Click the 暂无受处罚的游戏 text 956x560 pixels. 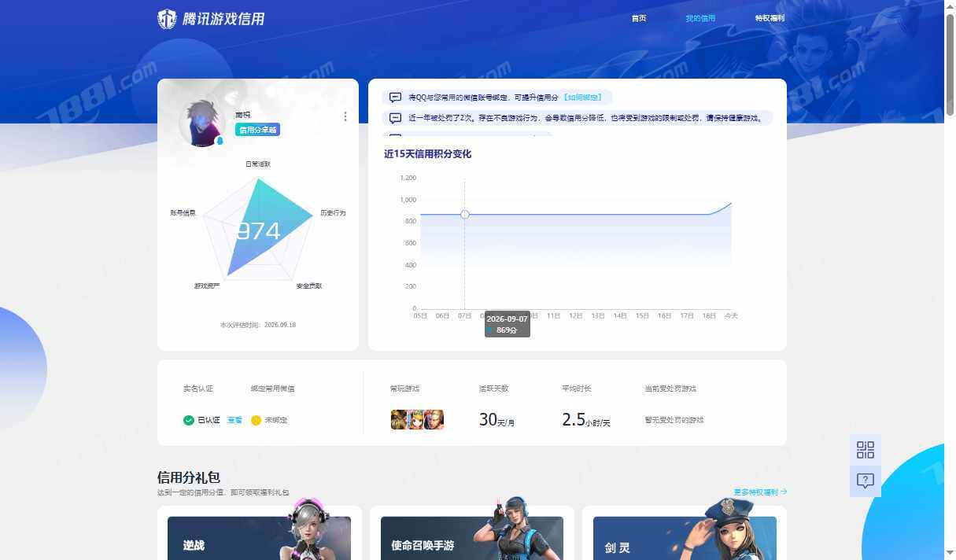pyautogui.click(x=674, y=420)
